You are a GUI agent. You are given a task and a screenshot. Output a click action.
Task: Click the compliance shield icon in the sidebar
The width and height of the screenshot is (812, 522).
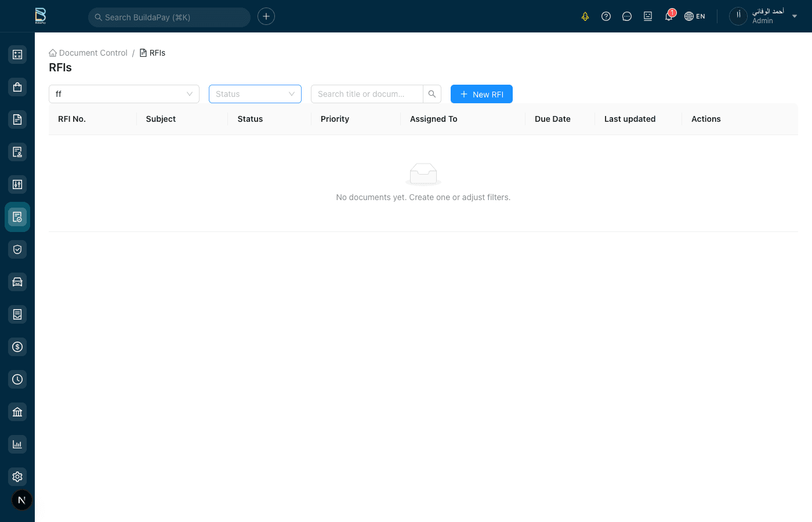[x=17, y=249]
